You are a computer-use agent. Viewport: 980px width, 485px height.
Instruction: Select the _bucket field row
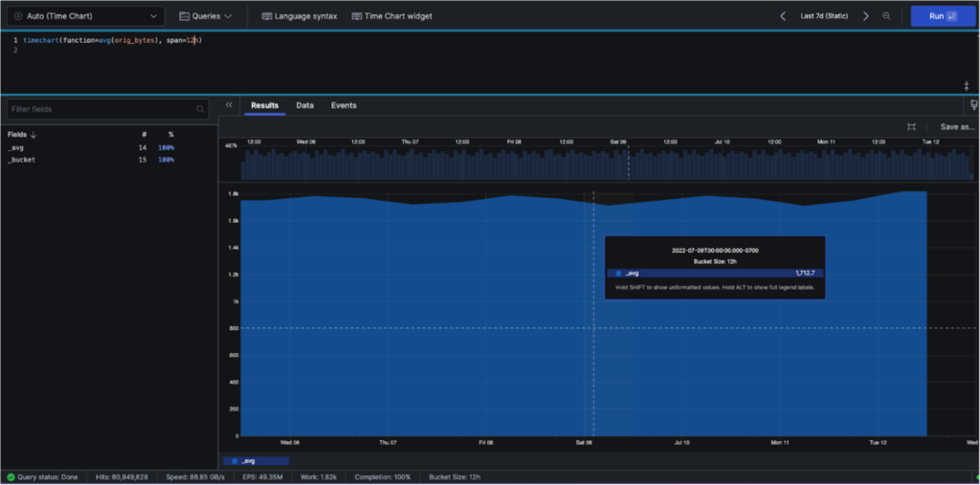pyautogui.click(x=91, y=160)
